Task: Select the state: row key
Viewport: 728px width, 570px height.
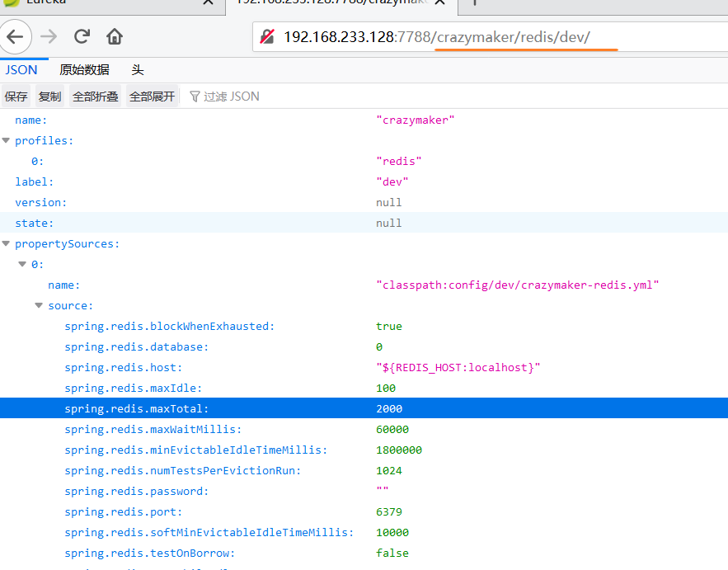Action: 35,223
